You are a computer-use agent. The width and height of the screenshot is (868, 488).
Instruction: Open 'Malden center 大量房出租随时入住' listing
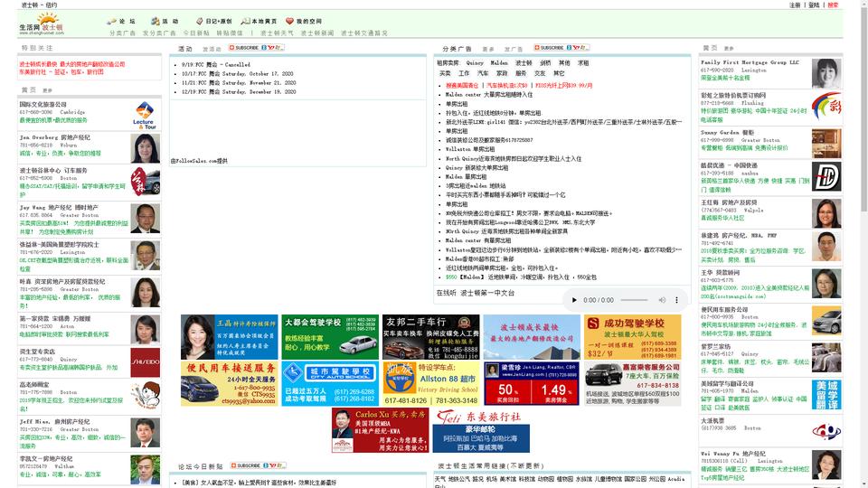pyautogui.click(x=489, y=95)
